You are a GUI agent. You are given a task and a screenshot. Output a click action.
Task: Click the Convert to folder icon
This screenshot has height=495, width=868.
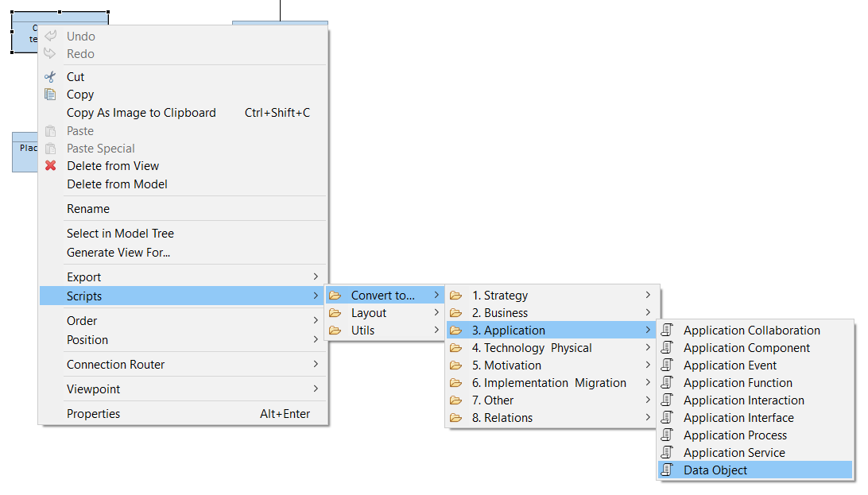tap(335, 296)
